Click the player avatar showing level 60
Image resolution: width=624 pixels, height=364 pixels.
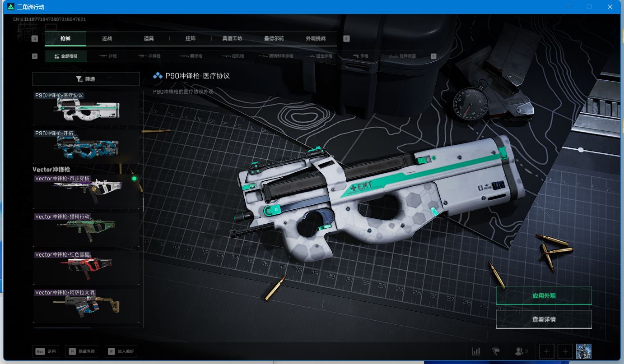point(583,351)
